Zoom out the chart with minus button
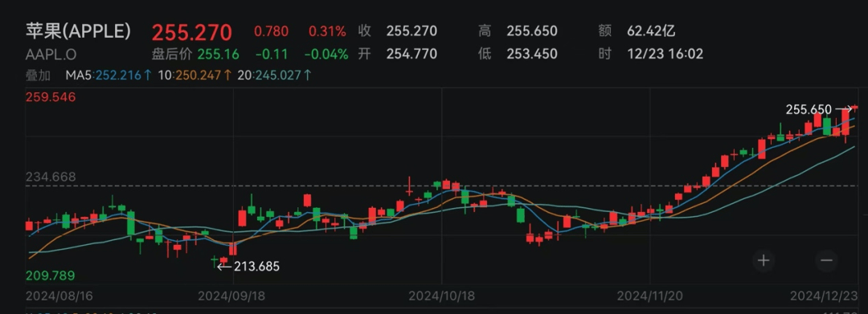The image size is (868, 314). coord(826,260)
